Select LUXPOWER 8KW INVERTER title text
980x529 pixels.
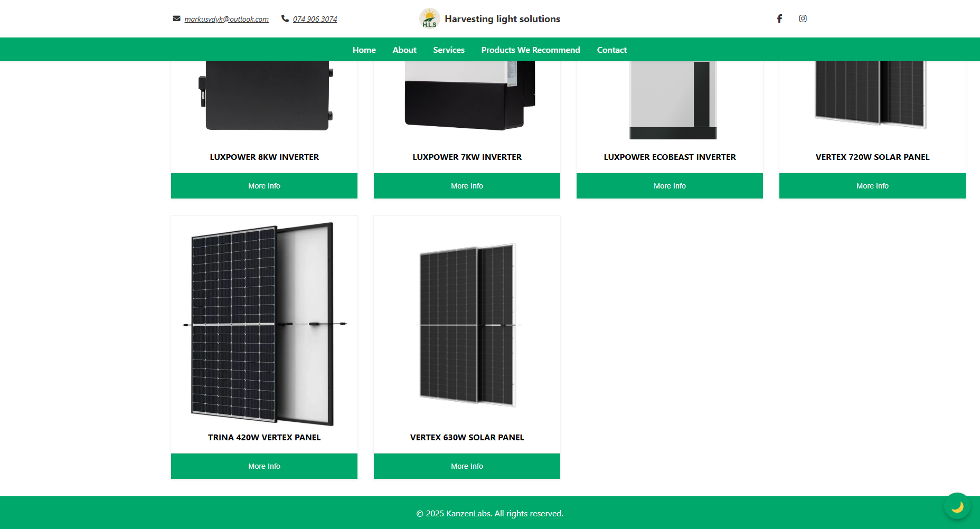point(264,157)
